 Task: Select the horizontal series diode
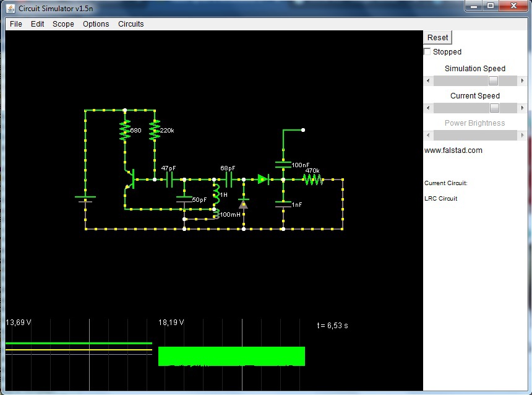pyautogui.click(x=264, y=180)
